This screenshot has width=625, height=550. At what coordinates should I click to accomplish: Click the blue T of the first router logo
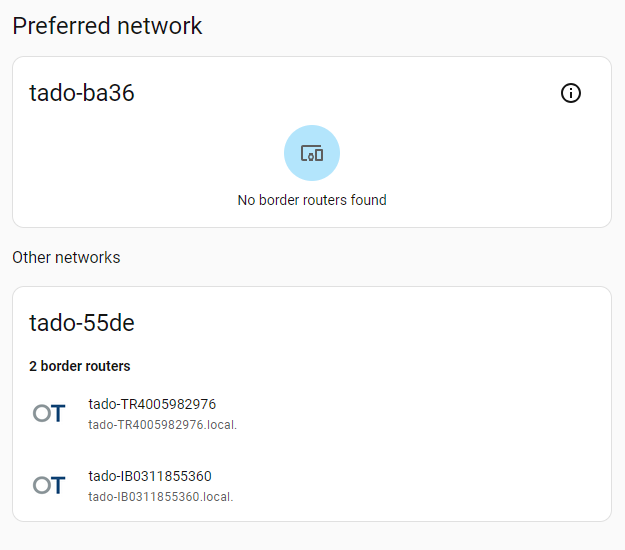pos(58,413)
